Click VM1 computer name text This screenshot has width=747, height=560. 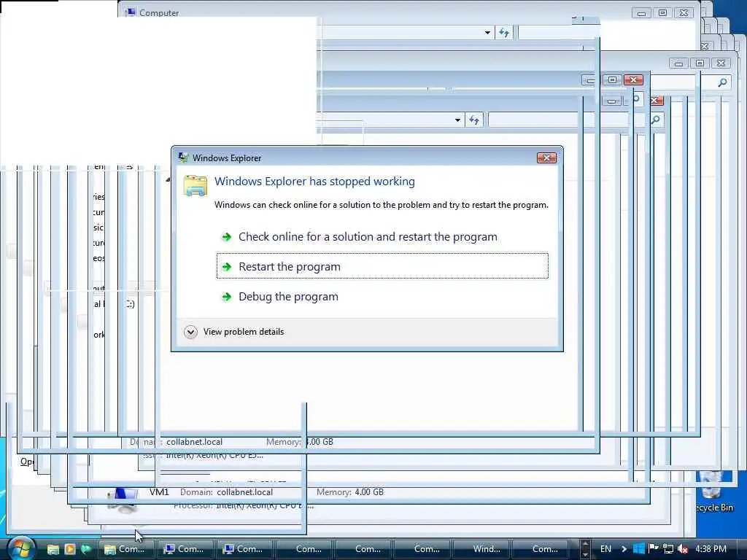159,492
